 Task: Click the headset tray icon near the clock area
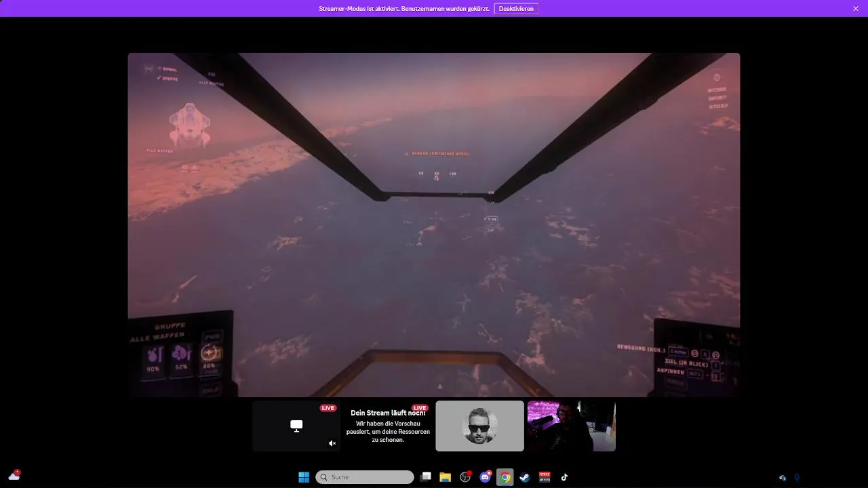(x=783, y=478)
